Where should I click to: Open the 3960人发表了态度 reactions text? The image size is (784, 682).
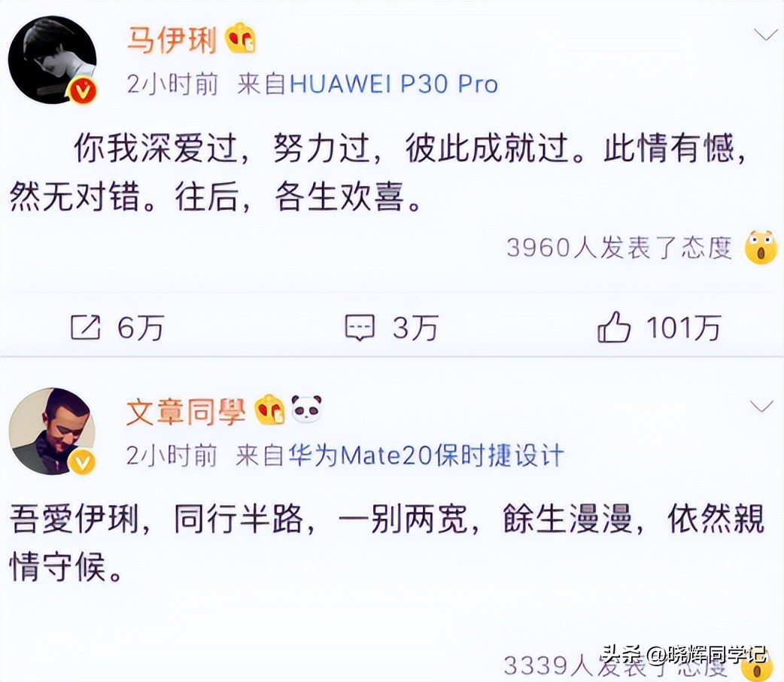tap(619, 247)
